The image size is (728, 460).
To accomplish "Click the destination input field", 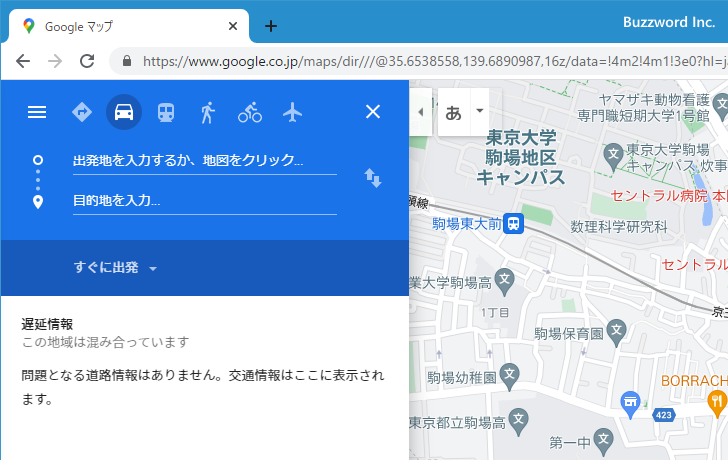I will (205, 201).
